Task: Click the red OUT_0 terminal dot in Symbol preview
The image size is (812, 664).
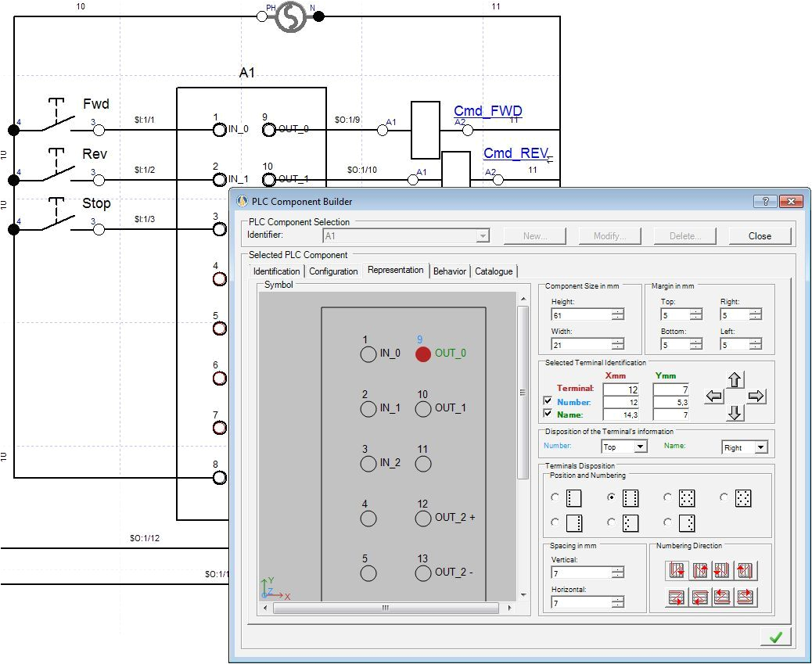Action: pos(423,354)
